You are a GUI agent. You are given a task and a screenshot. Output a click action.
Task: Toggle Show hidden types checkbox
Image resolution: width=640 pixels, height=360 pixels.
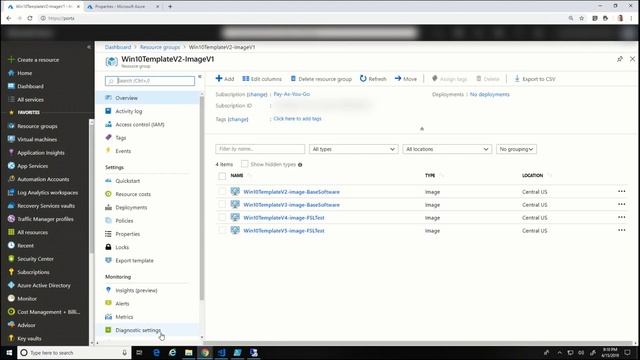(244, 164)
